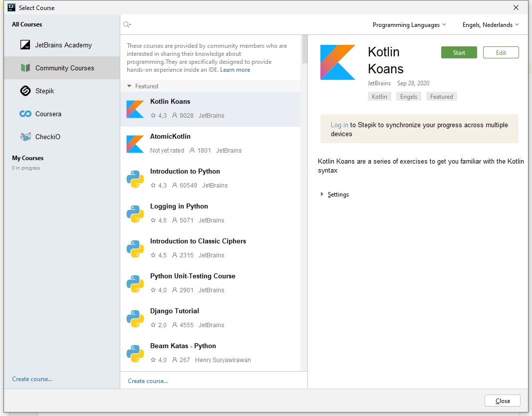Open the Programming Languages dropdown
Viewport: 532px width, 416px height.
point(409,24)
